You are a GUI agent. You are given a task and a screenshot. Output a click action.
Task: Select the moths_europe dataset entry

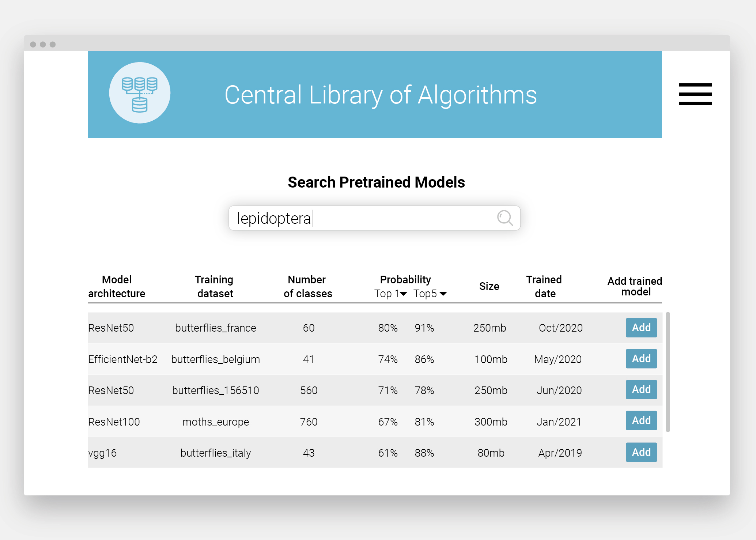(216, 422)
